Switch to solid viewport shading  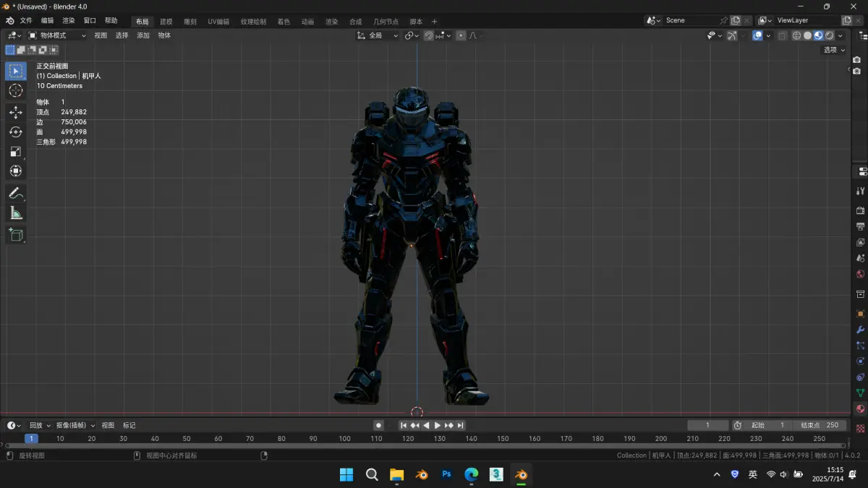[808, 35]
